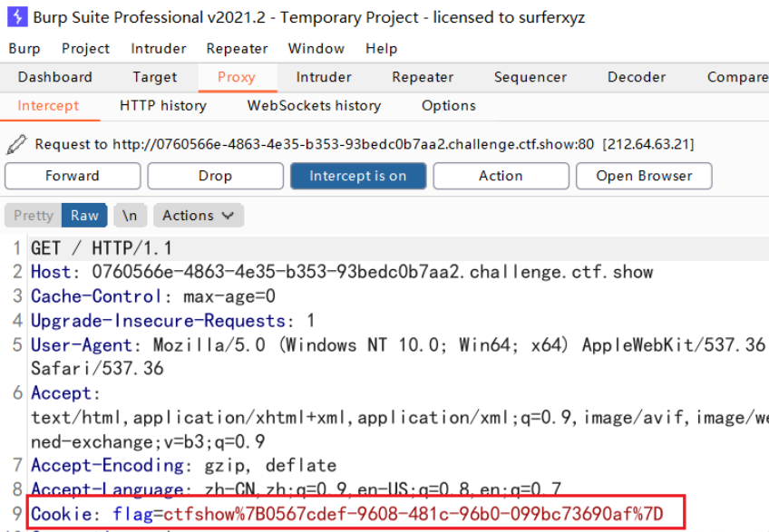
Task: Switch to the Target tab
Action: point(154,77)
